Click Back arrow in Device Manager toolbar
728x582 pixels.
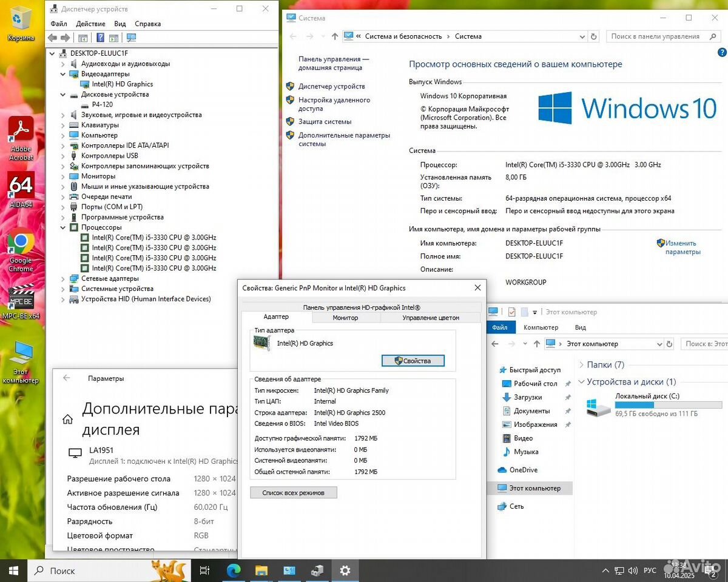click(53, 38)
